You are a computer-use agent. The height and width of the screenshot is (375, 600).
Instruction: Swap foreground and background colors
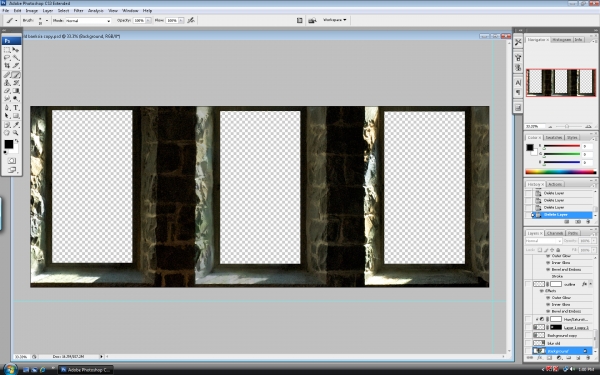(x=16, y=141)
